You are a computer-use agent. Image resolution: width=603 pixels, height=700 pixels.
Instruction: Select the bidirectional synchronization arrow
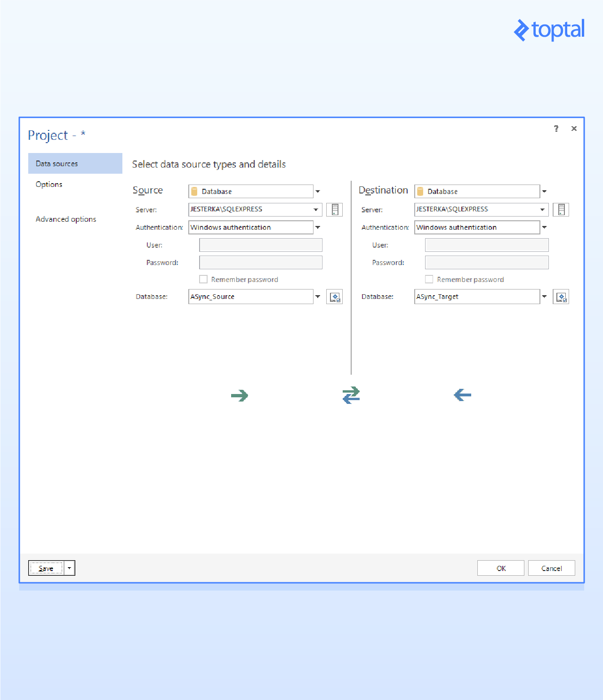(x=350, y=395)
